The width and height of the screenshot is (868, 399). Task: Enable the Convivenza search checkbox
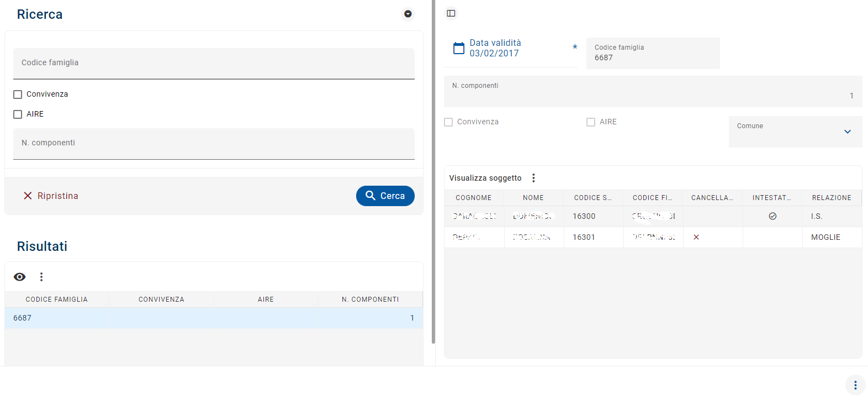[18, 95]
